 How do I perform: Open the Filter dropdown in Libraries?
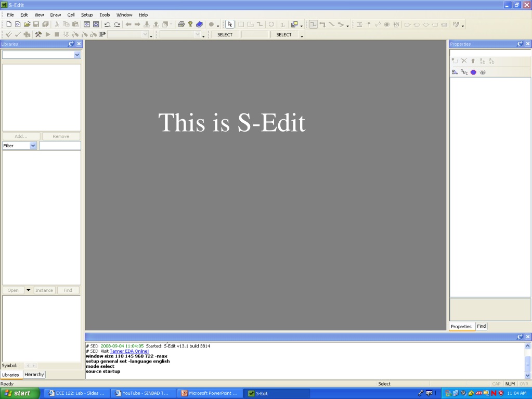coord(33,146)
